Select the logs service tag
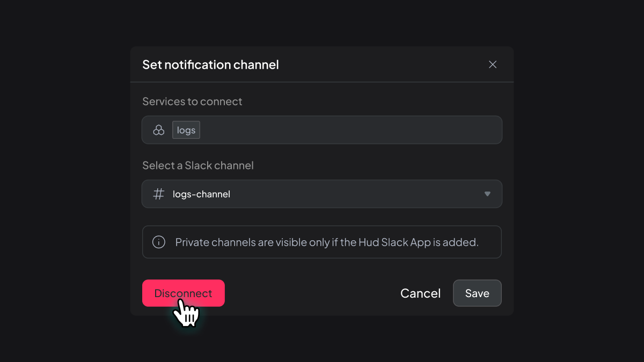644x362 pixels. click(x=186, y=130)
